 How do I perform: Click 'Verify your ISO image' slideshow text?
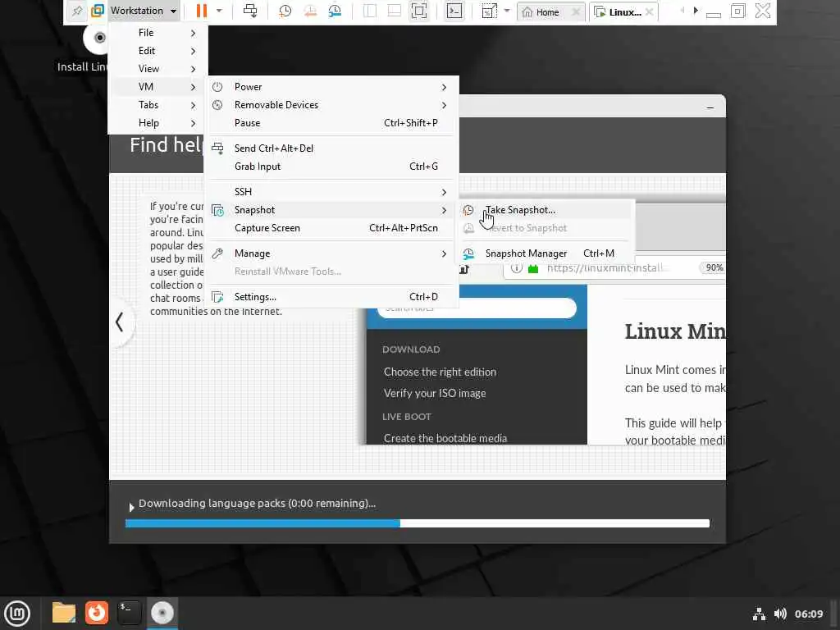tap(435, 393)
